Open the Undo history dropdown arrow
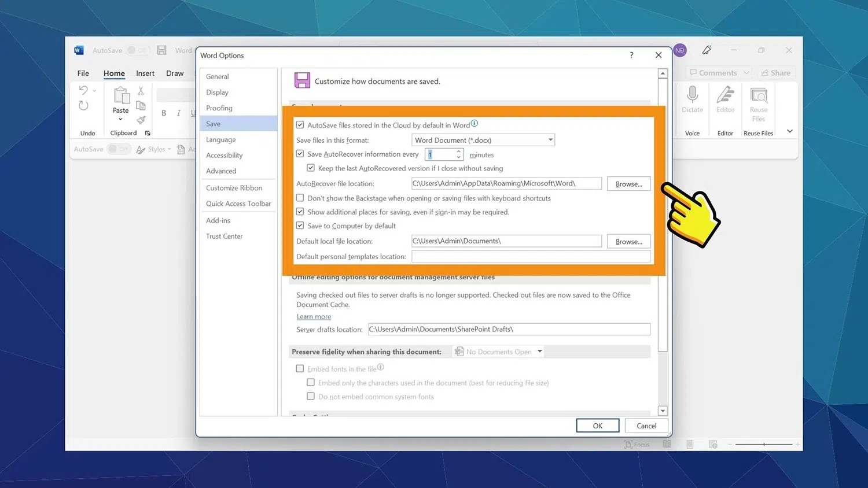The height and width of the screenshot is (488, 868). [94, 91]
